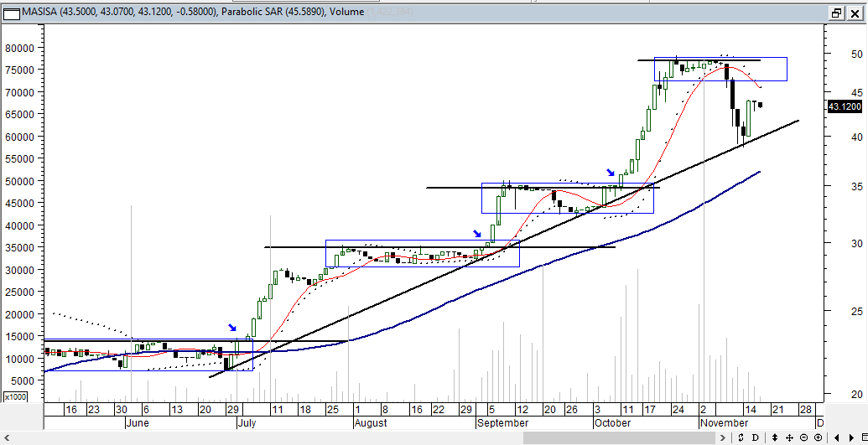The height and width of the screenshot is (445, 868).
Task: Click the September label on the date axis
Action: coord(502,423)
